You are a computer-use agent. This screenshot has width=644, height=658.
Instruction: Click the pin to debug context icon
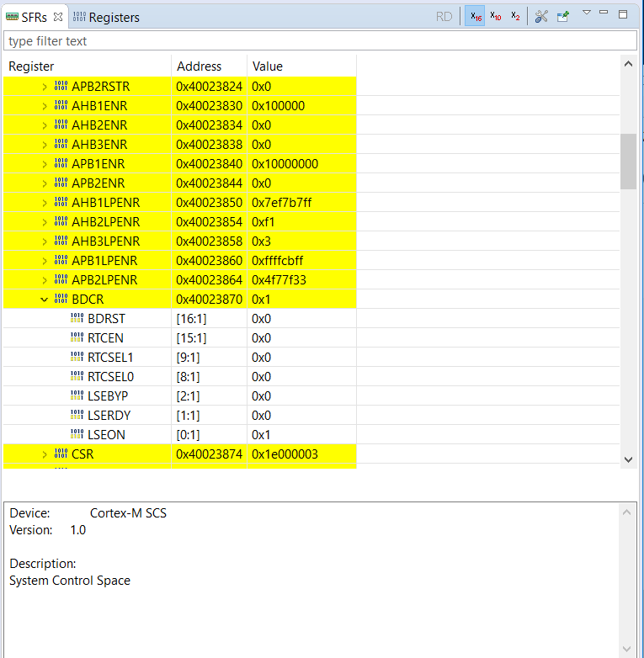click(x=562, y=16)
